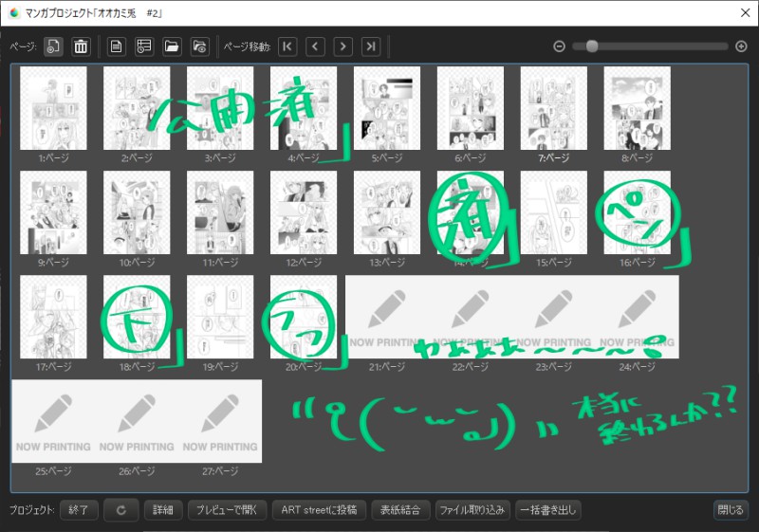Go to next page

click(343, 46)
